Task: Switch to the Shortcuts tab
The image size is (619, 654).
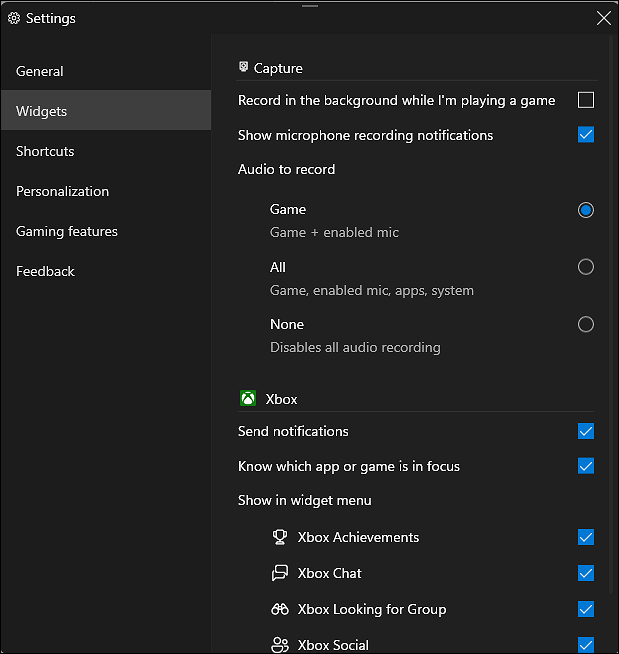Action: coord(45,151)
